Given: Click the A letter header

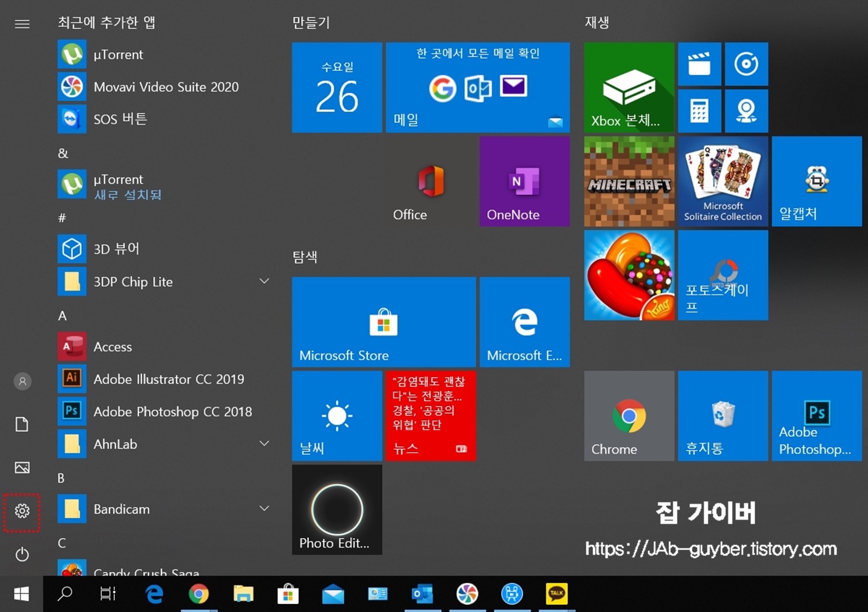Looking at the screenshot, I should click(x=63, y=316).
